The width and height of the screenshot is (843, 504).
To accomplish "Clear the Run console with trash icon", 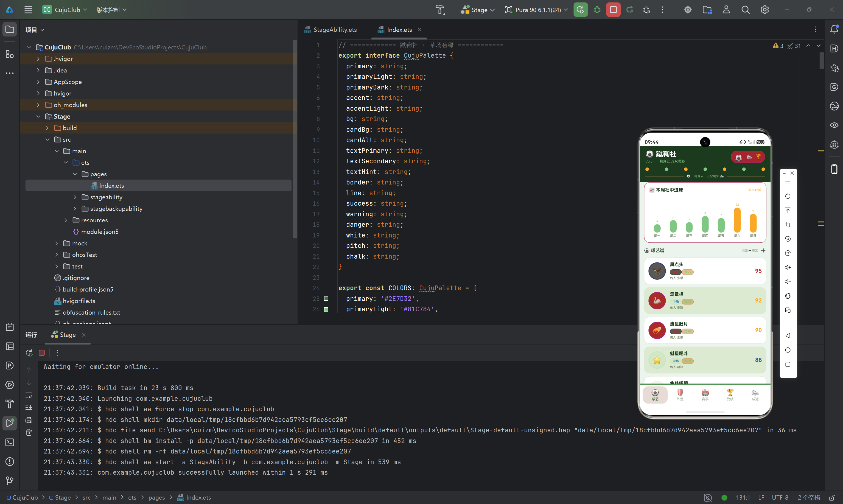I will pos(29,433).
